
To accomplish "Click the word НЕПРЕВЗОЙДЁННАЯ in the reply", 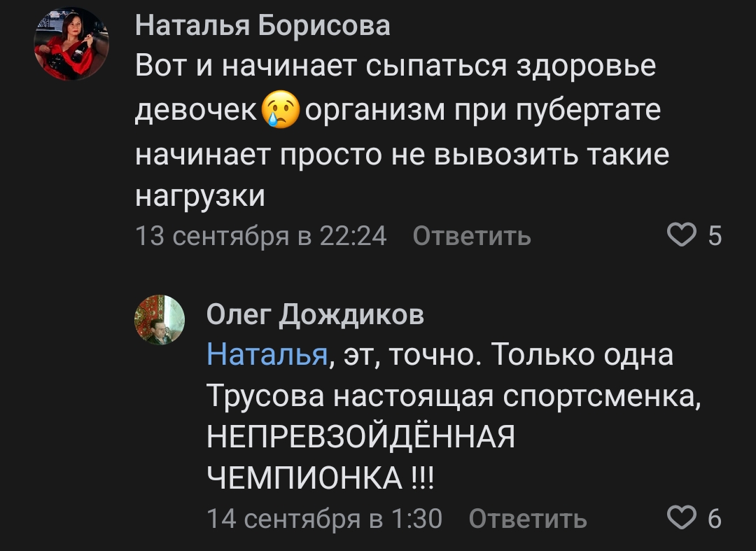I will [361, 439].
